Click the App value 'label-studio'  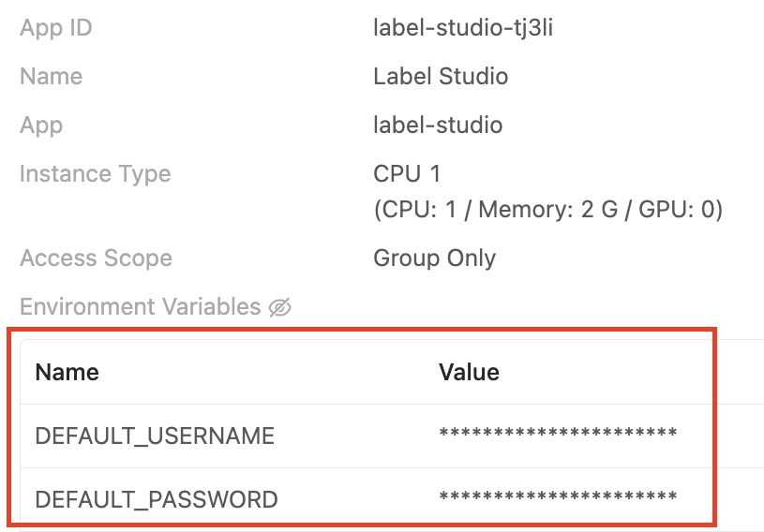click(438, 126)
